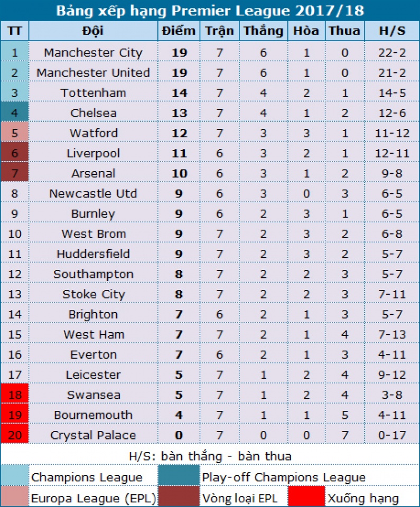This screenshot has height=507, width=420.
Task: Click the red rank 18 cell
Action: point(14,395)
